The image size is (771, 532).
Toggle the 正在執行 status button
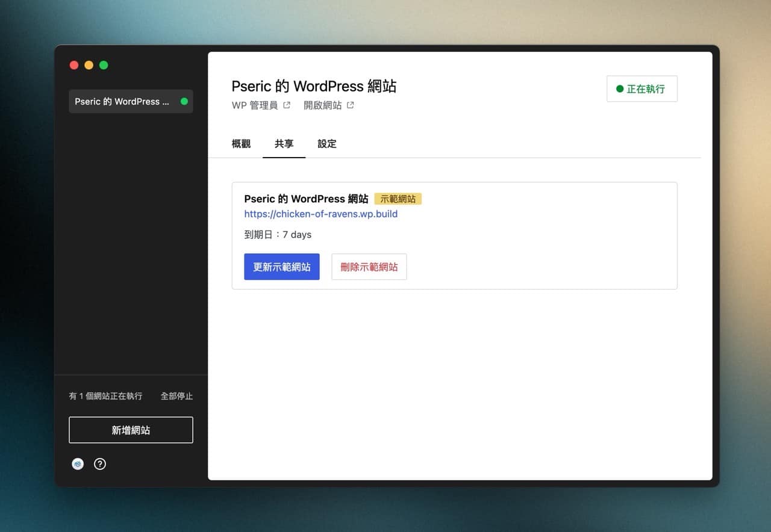(642, 89)
